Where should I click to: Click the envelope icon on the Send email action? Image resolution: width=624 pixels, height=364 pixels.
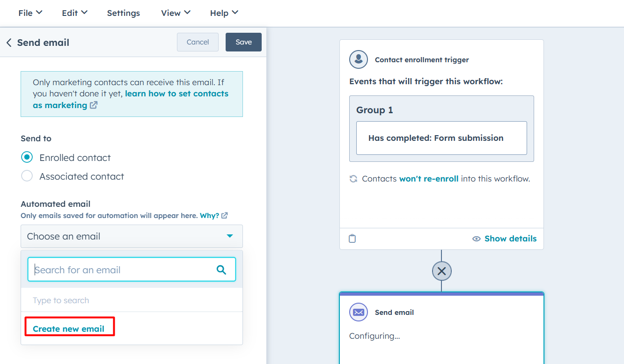pyautogui.click(x=358, y=312)
